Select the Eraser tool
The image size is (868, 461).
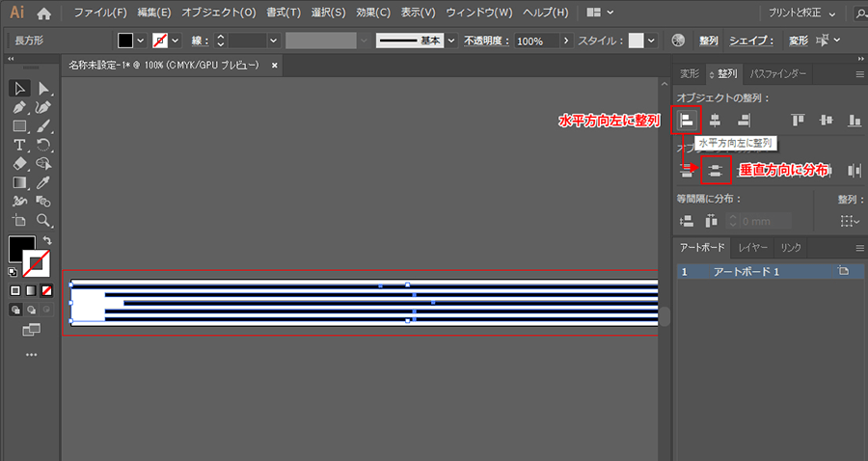19,164
